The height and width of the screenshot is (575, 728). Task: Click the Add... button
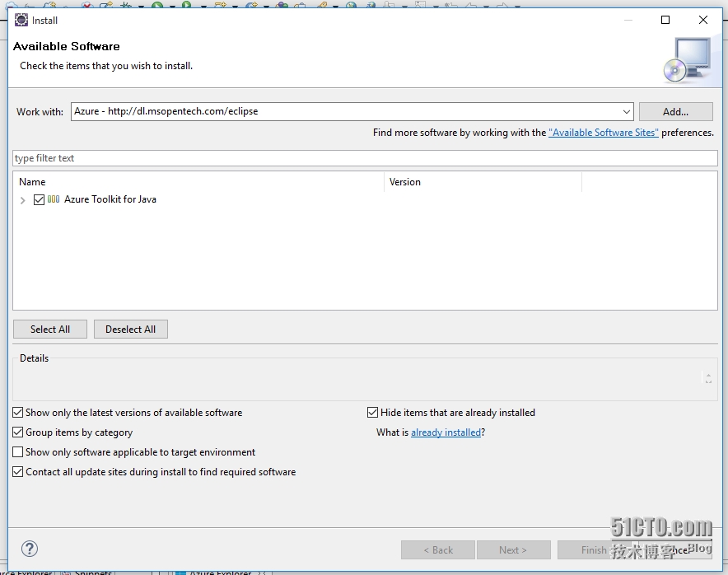[675, 112]
